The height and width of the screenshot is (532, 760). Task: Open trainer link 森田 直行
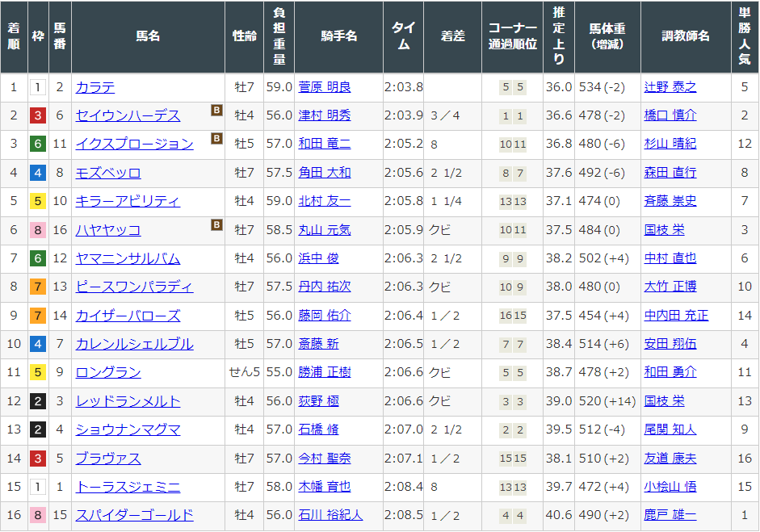(x=670, y=173)
